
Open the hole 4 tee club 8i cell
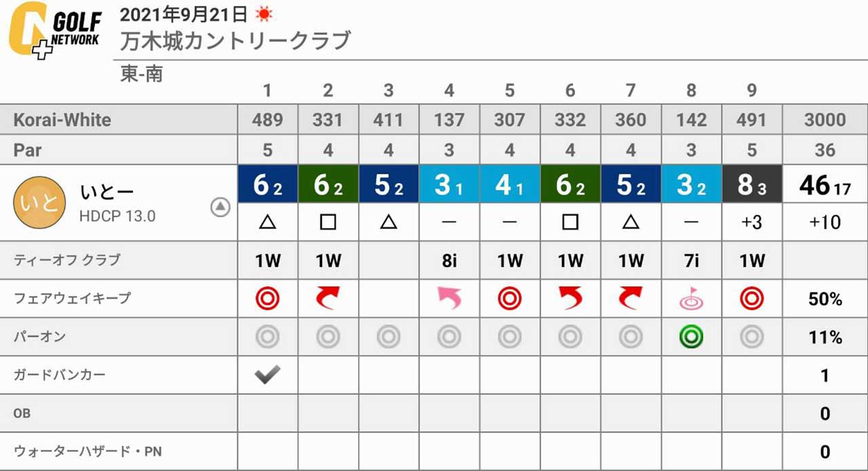point(449,261)
